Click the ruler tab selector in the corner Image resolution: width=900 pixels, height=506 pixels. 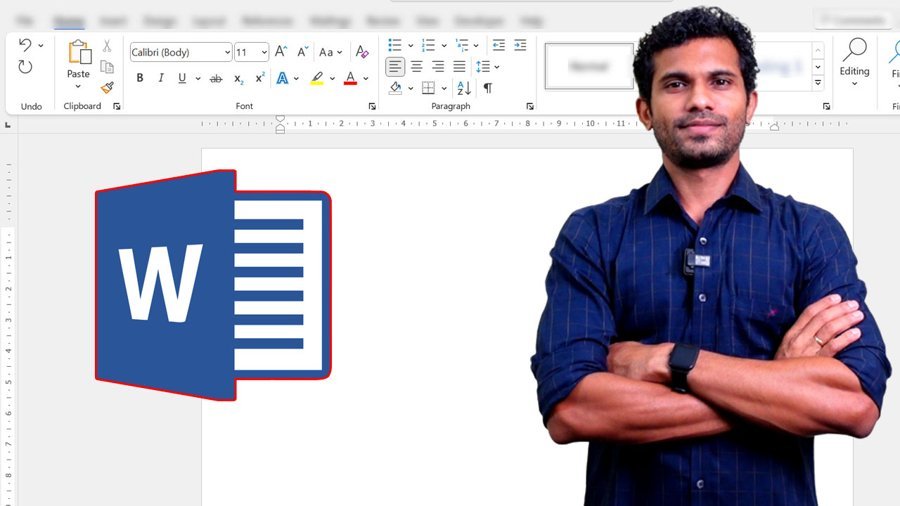coord(8,124)
